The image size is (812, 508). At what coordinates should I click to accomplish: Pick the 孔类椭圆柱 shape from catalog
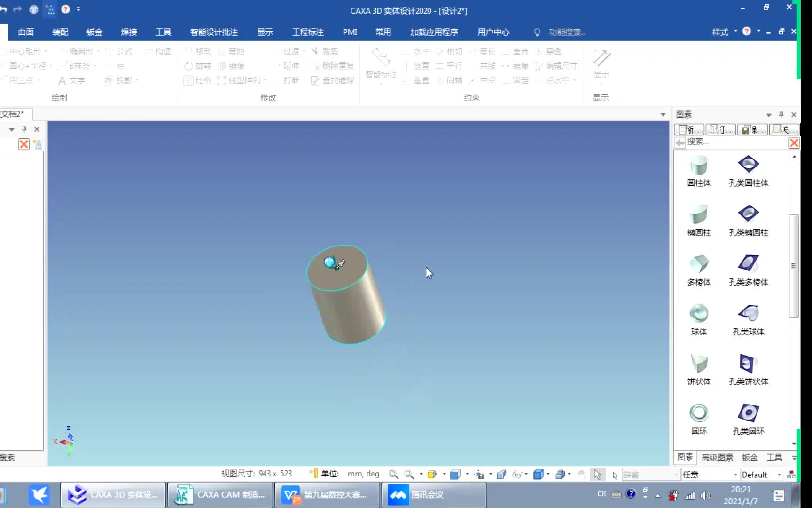[748, 221]
